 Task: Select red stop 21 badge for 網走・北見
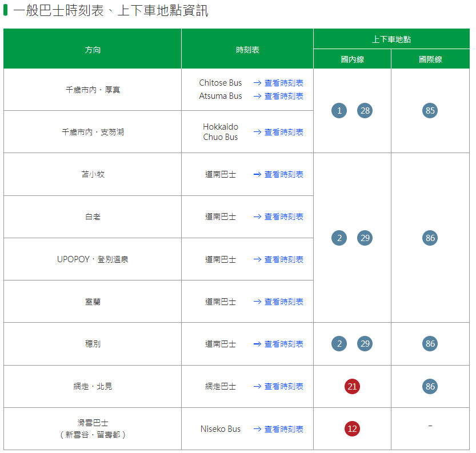click(352, 387)
